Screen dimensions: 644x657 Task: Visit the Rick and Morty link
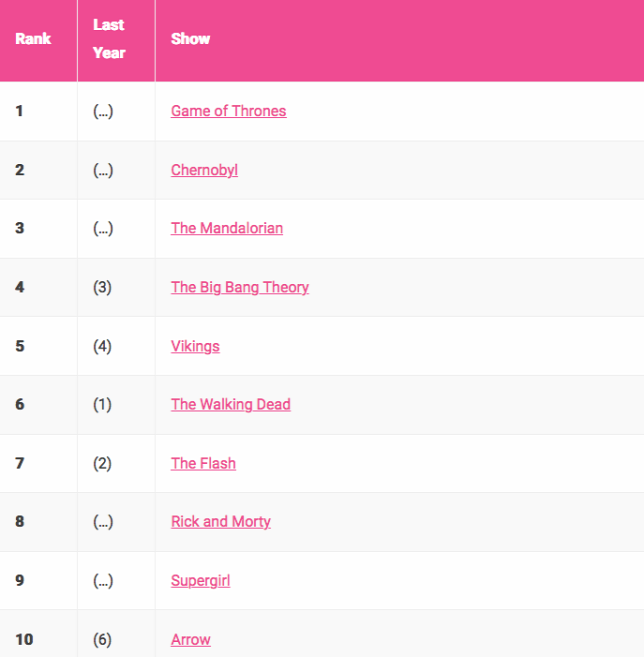pyautogui.click(x=221, y=522)
